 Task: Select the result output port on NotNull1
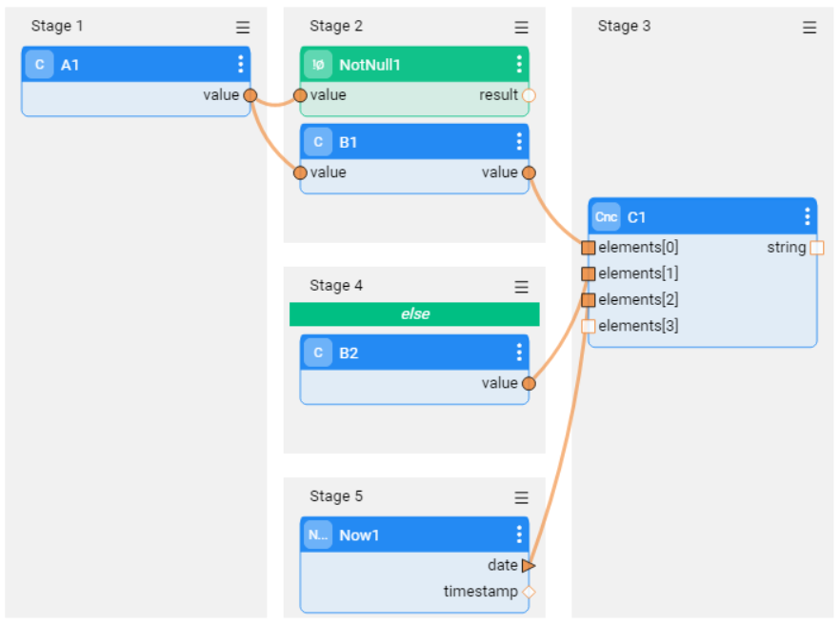click(529, 95)
